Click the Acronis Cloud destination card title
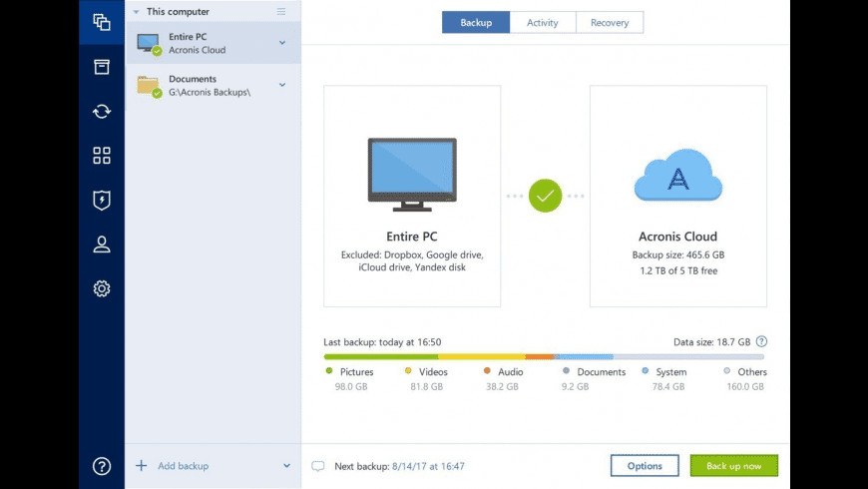The width and height of the screenshot is (868, 489). pyautogui.click(x=678, y=237)
